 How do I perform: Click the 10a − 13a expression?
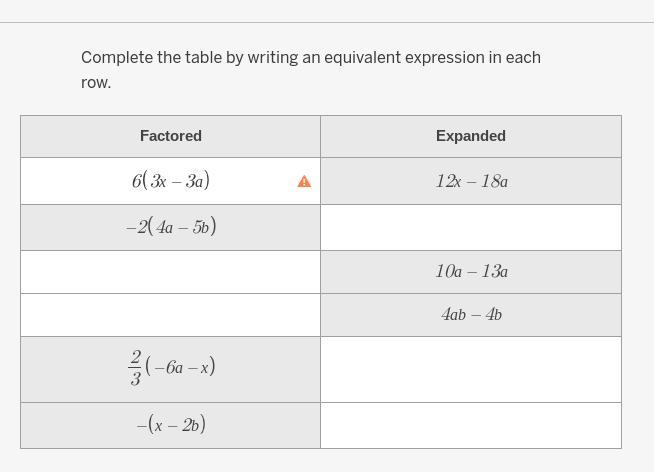471,271
